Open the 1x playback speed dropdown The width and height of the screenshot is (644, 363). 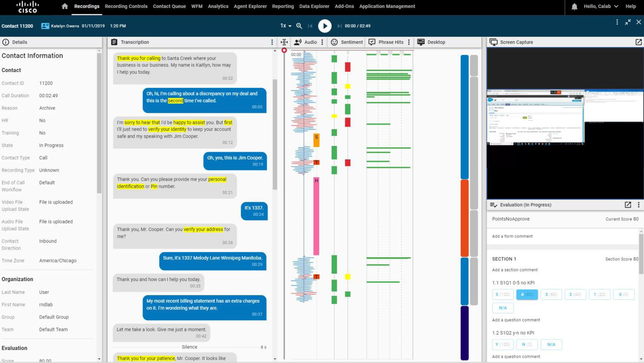286,26
